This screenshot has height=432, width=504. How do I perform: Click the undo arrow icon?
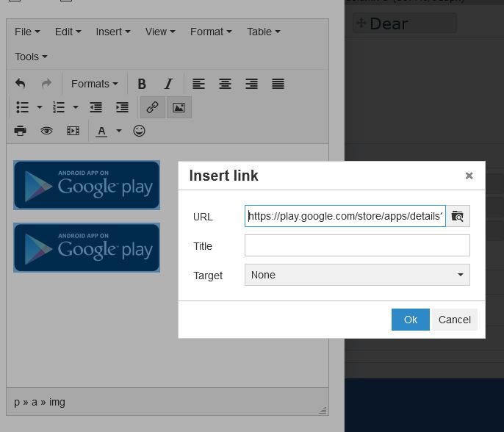pyautogui.click(x=21, y=84)
